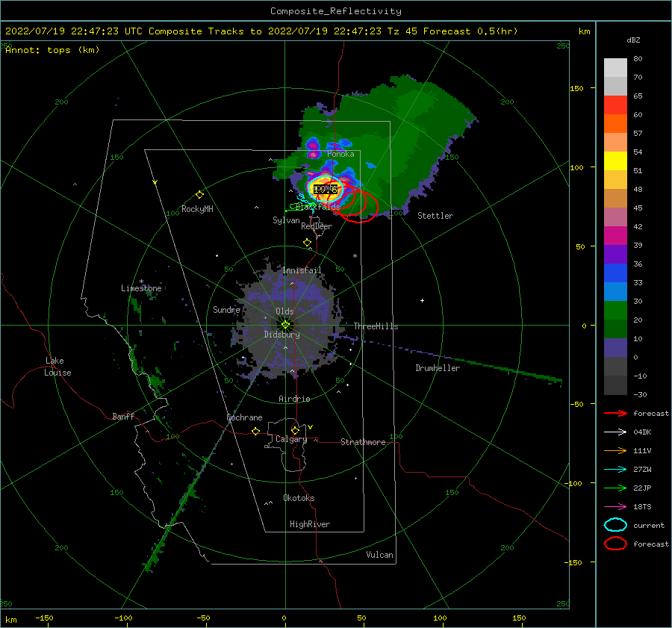Image resolution: width=672 pixels, height=628 pixels.
Task: Click the Cochrane label
Action: tap(244, 417)
